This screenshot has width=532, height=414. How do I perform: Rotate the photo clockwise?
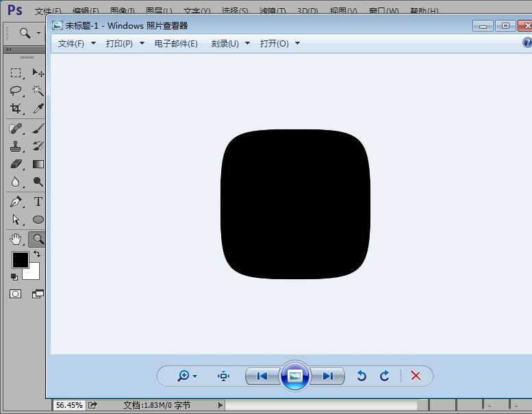pyautogui.click(x=385, y=376)
